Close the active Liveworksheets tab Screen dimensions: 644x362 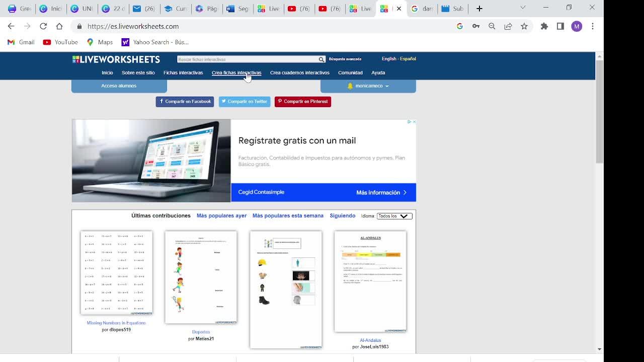point(399,9)
